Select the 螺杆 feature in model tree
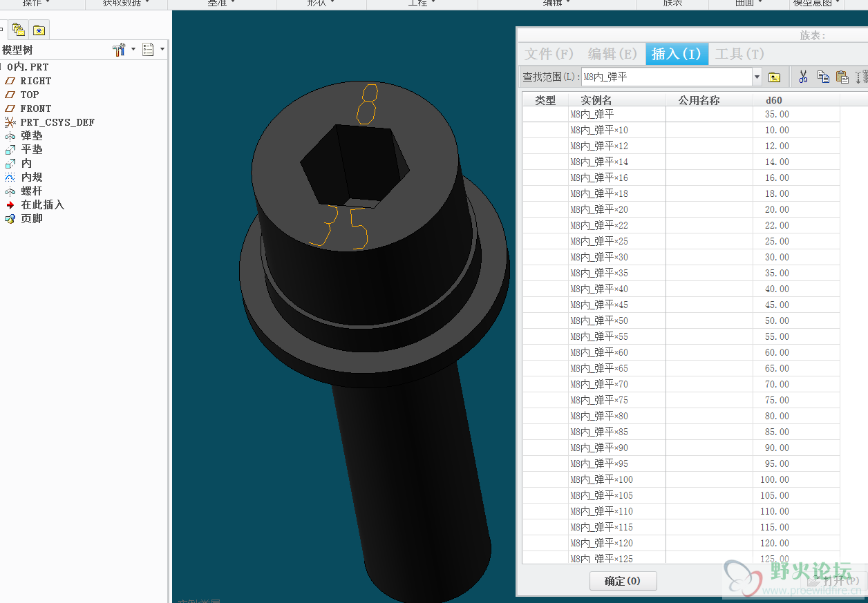This screenshot has width=868, height=603. 32,191
